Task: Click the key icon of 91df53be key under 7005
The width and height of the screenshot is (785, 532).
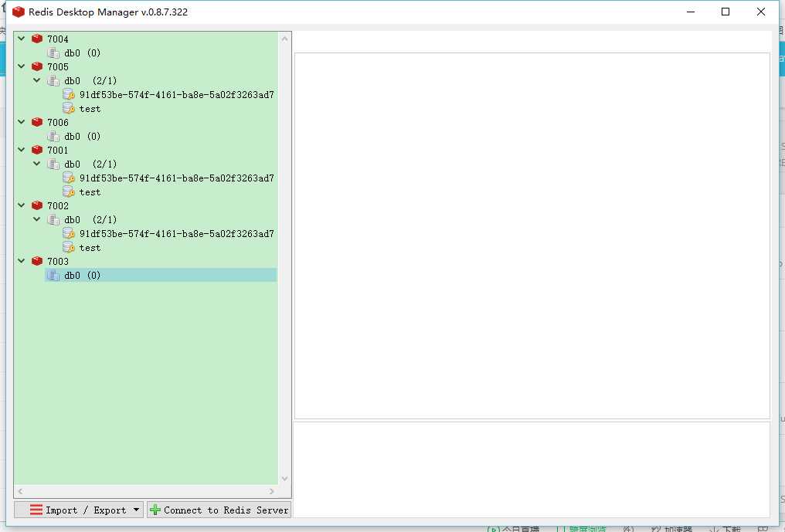Action: click(69, 94)
